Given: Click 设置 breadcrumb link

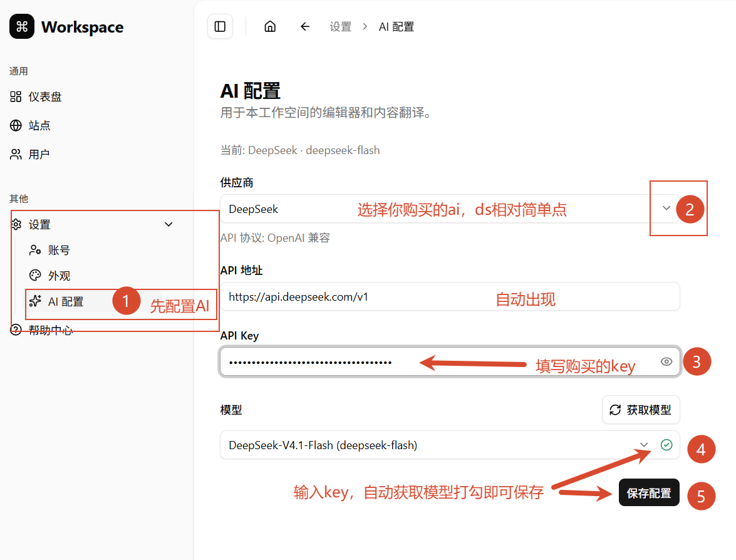Looking at the screenshot, I should coord(340,27).
